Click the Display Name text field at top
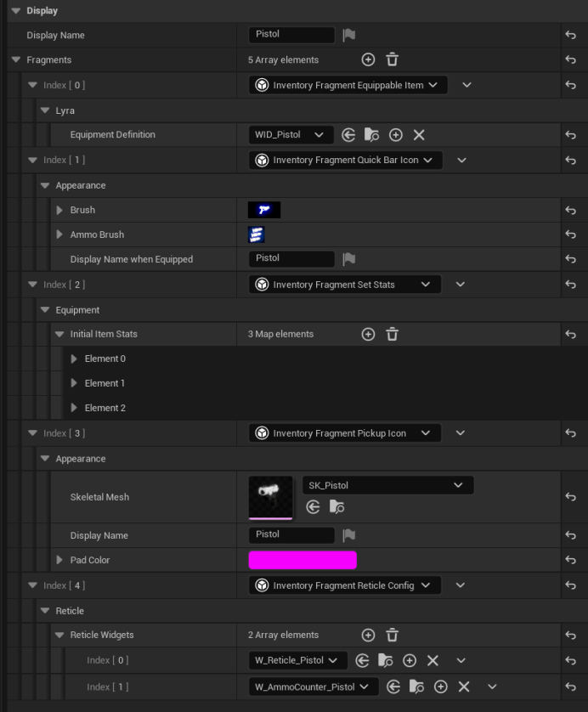The image size is (588, 712). coord(292,35)
